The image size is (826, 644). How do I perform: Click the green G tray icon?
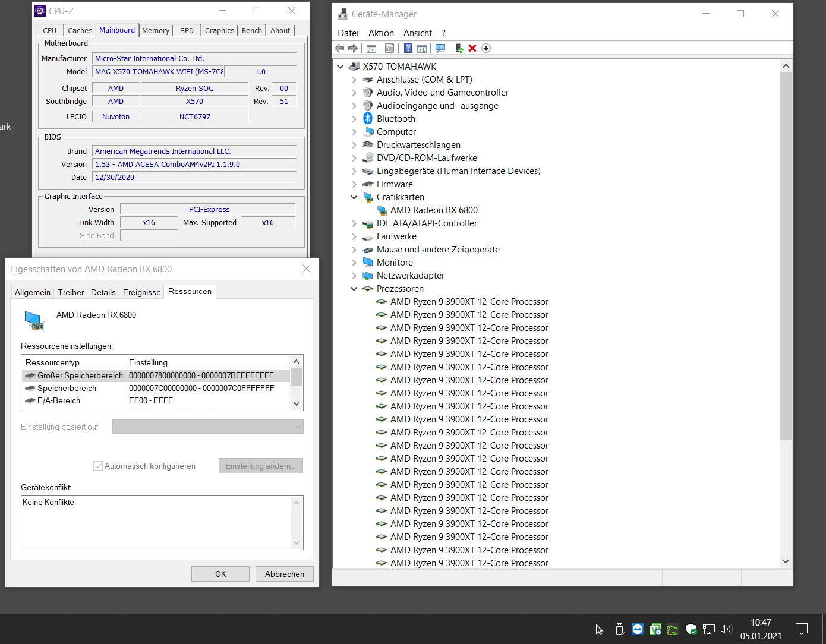(x=673, y=629)
